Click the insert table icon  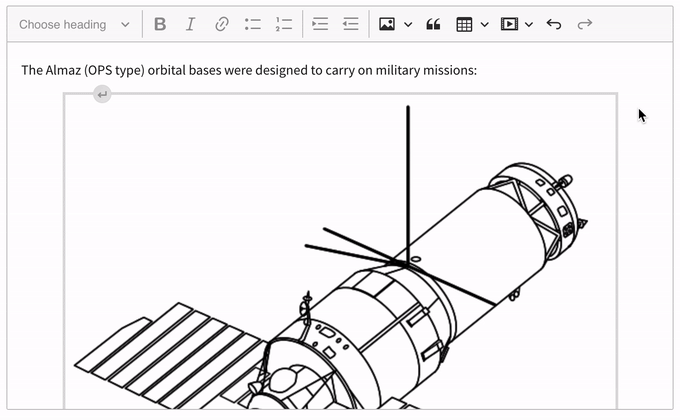tap(464, 24)
